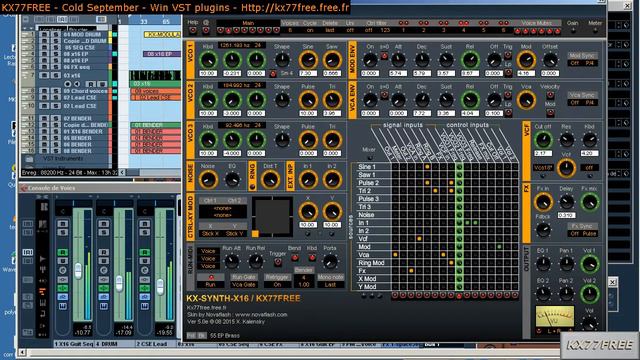Image resolution: width=640 pixels, height=360 pixels.
Task: Open the Run Gate Vca Gate selector
Action: tap(243, 284)
